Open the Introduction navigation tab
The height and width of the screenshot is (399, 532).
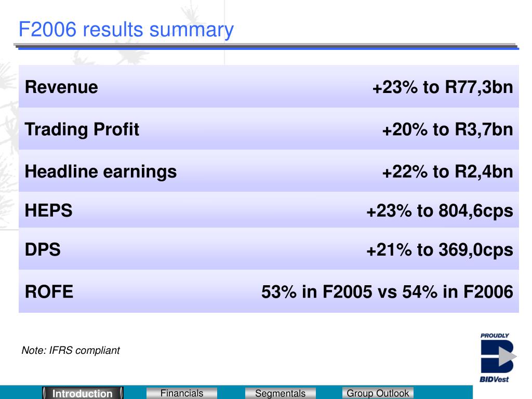[x=83, y=393]
